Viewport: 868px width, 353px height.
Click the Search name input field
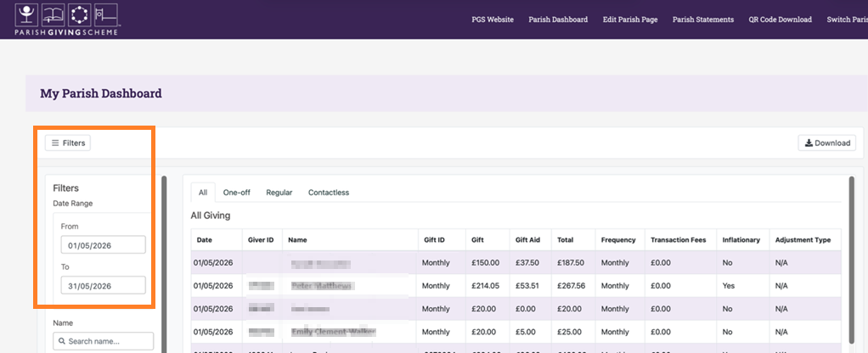[x=103, y=341]
